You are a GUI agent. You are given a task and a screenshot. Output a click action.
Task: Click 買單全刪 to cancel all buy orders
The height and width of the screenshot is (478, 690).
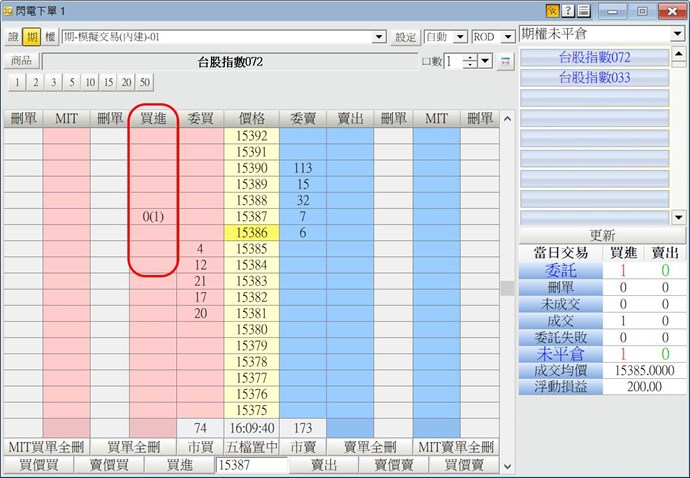click(134, 446)
